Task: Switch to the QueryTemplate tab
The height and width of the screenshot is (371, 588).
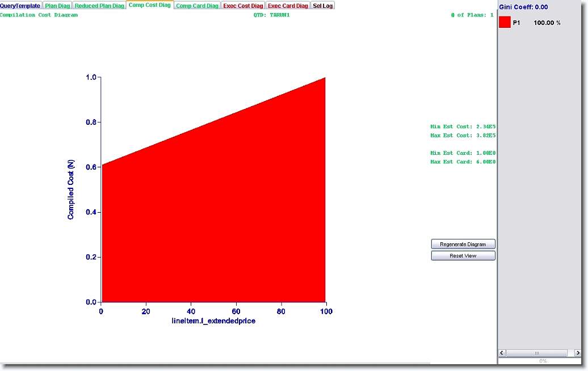Action: coord(20,6)
